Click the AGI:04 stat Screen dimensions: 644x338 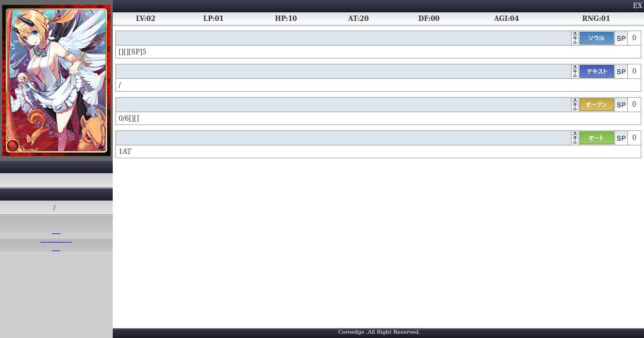click(x=506, y=18)
